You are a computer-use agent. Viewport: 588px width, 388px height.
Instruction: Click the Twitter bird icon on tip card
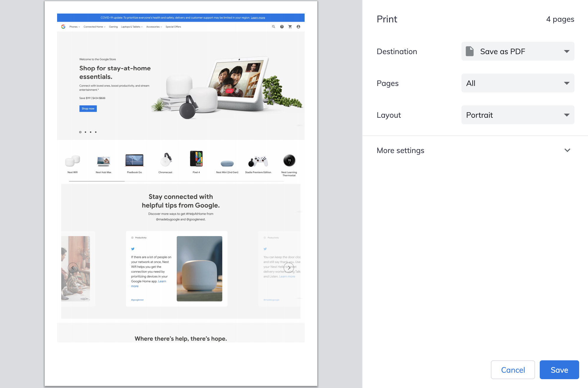pyautogui.click(x=133, y=249)
